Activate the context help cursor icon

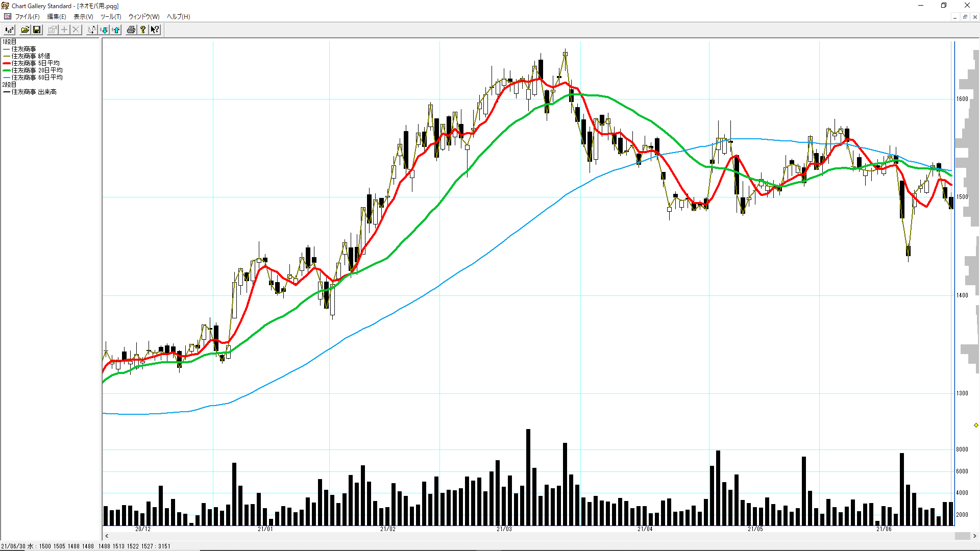155,30
